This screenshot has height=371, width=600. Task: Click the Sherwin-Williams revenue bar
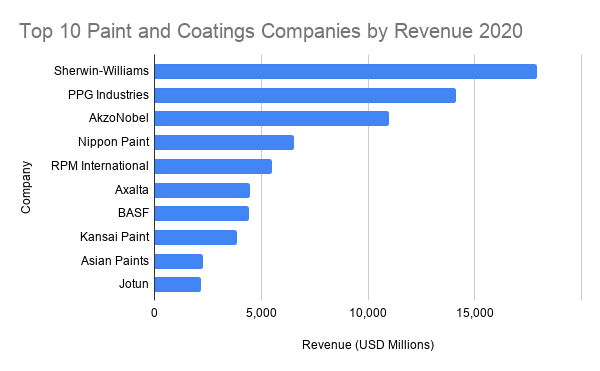346,72
